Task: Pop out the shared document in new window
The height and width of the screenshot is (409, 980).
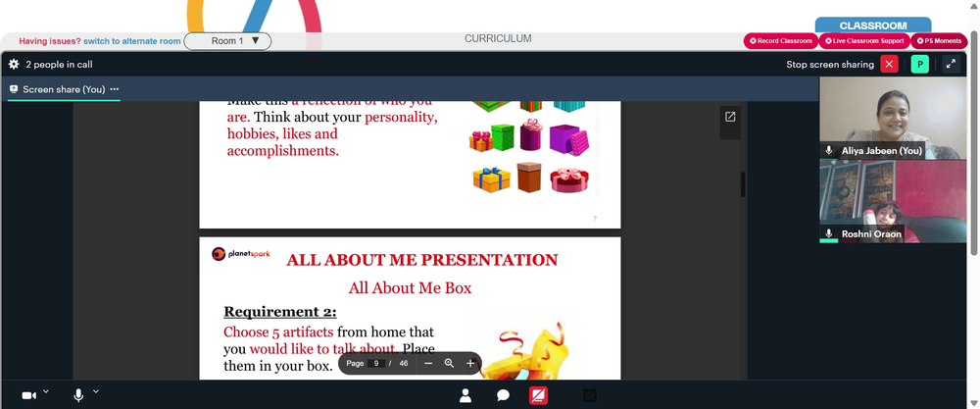Action: coord(730,117)
